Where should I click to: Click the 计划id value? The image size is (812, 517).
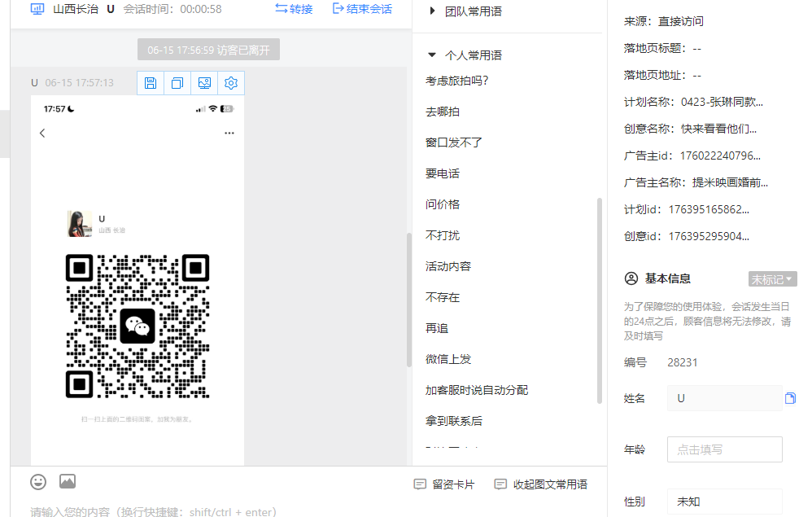(x=709, y=210)
